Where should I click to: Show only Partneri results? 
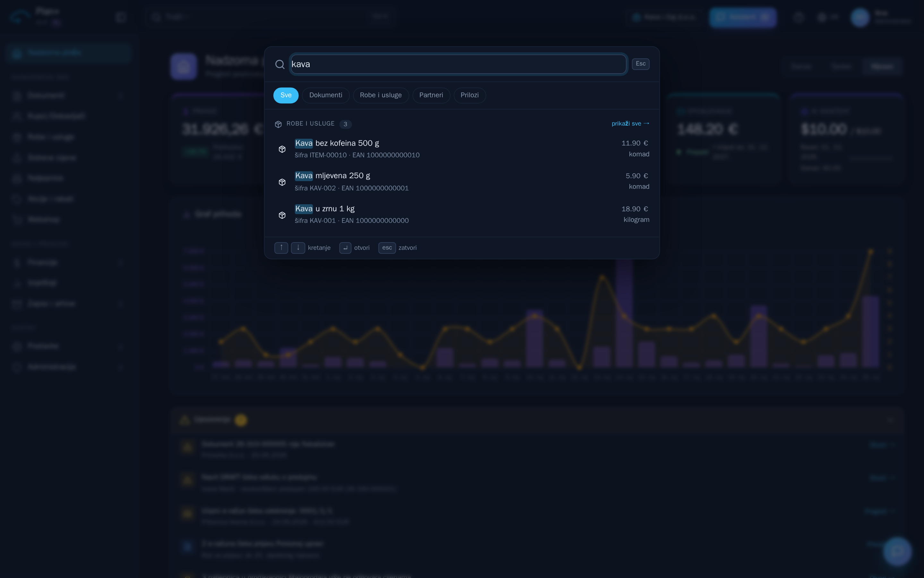(x=431, y=95)
